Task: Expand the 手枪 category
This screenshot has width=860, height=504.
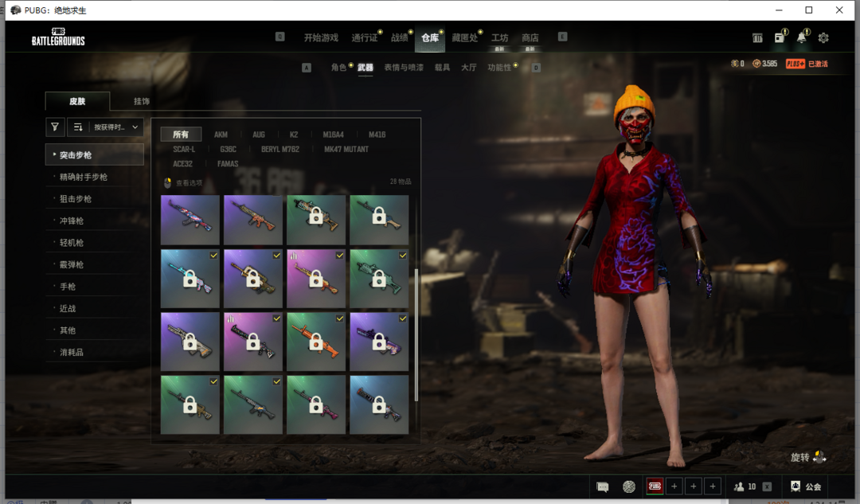Action: (x=94, y=287)
